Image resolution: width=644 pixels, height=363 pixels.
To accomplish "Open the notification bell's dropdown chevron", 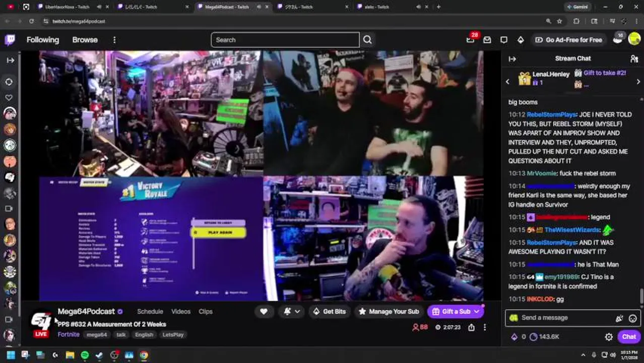I will (x=297, y=312).
